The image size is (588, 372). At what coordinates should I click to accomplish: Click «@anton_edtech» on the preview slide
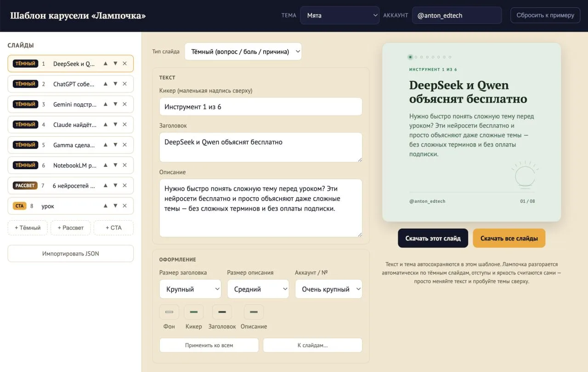click(x=427, y=201)
